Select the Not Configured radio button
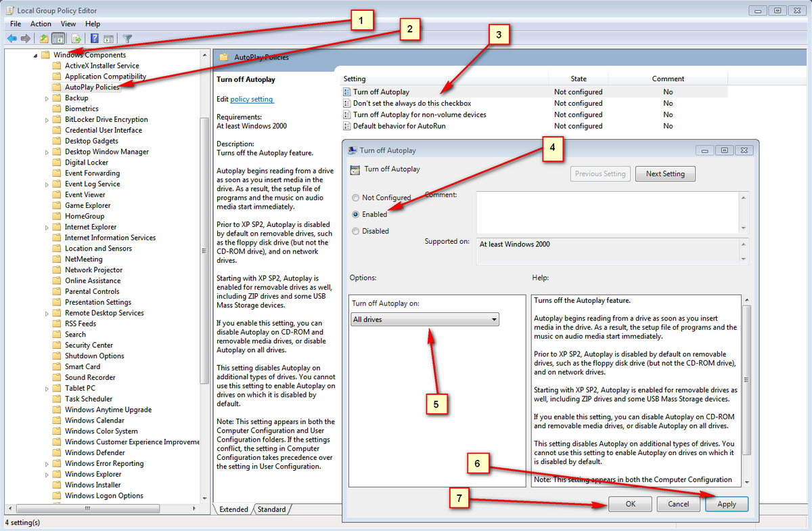 tap(356, 198)
